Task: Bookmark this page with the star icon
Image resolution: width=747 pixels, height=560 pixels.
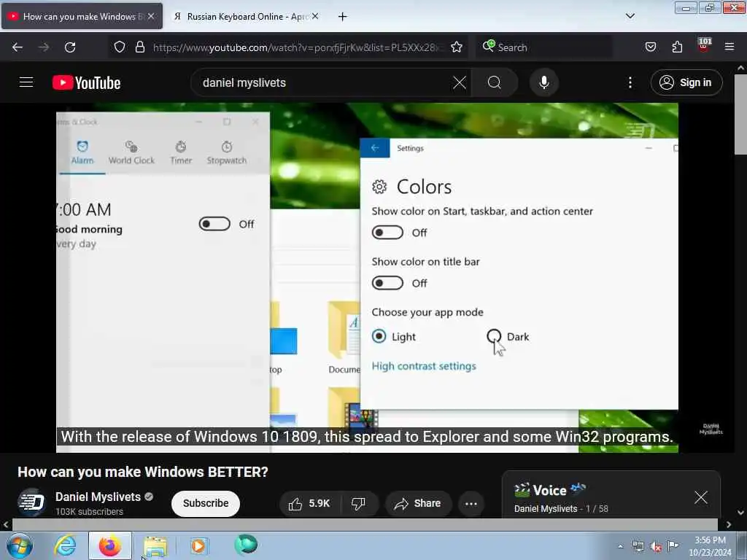Action: (457, 47)
